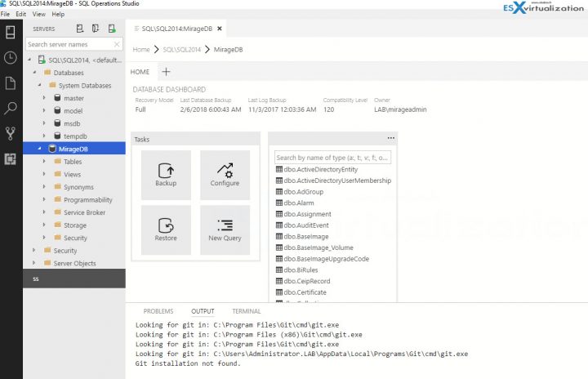
Task: Select dbo.BiRules in the object list
Action: coord(301,270)
